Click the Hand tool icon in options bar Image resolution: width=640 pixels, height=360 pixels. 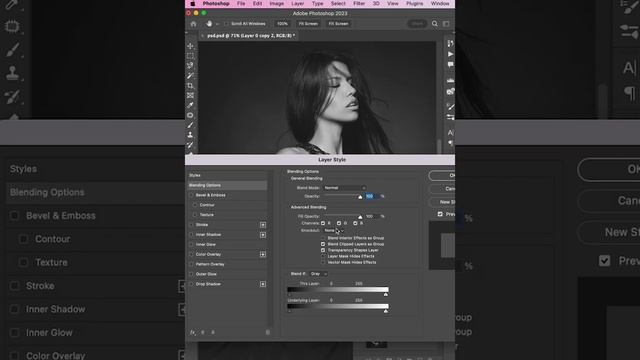[x=209, y=24]
